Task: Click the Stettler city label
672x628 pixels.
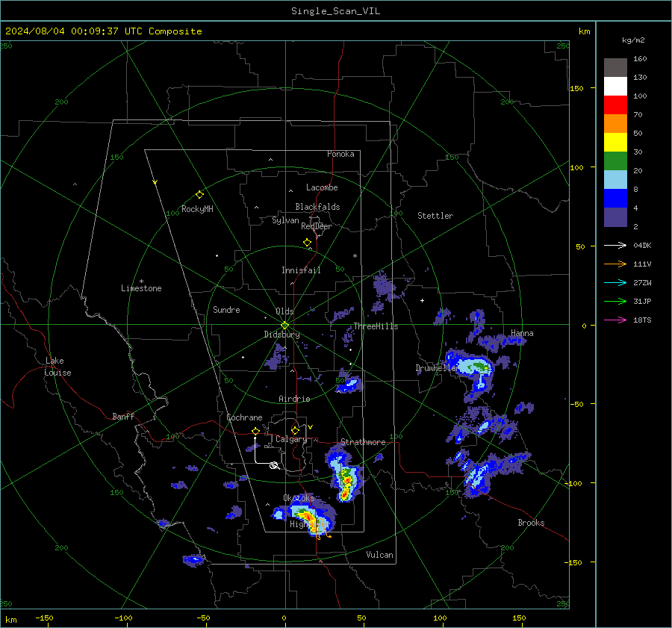Action: coord(435,216)
